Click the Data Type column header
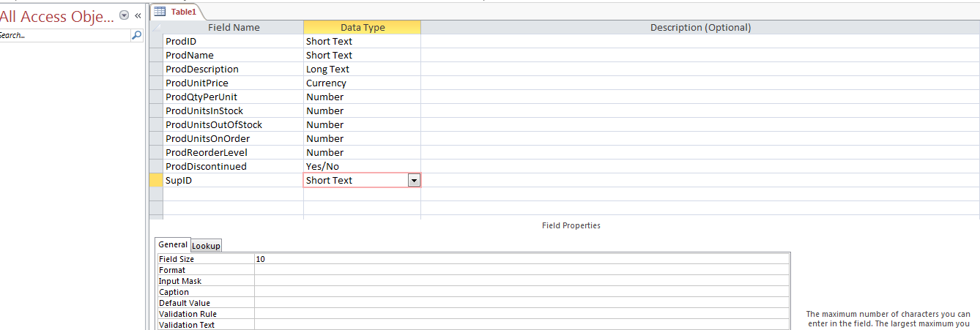 coord(362,28)
